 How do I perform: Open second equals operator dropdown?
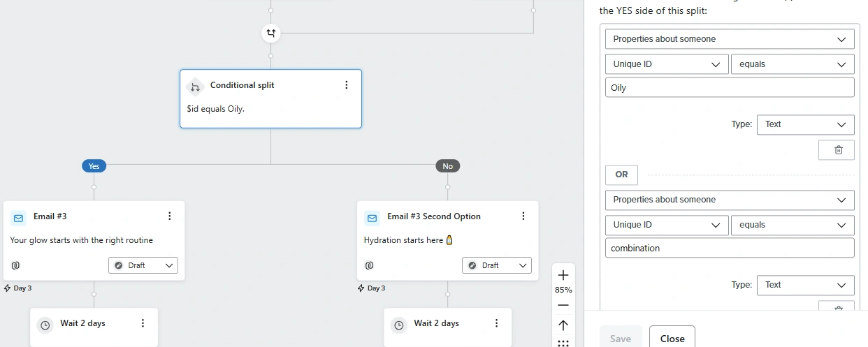pyautogui.click(x=792, y=225)
